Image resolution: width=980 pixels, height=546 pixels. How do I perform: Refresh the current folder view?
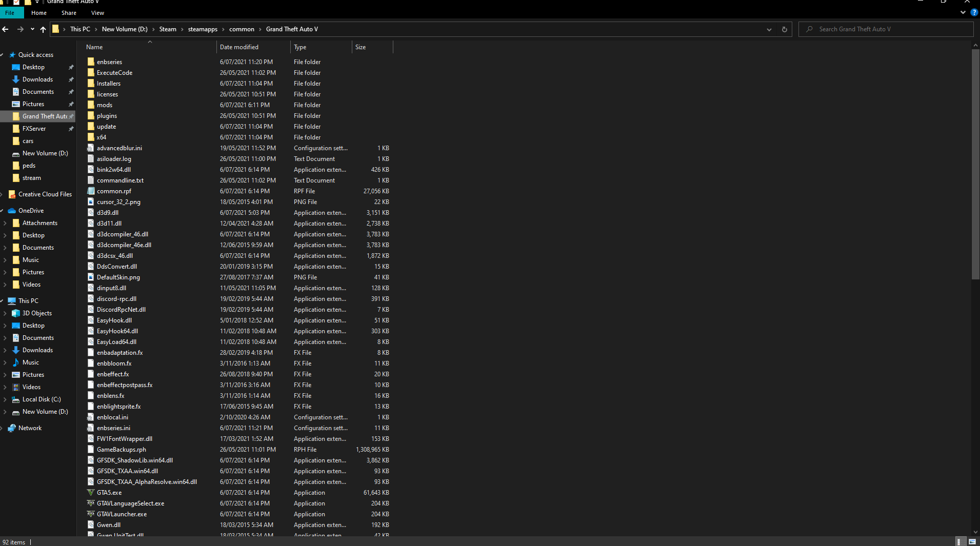point(784,29)
